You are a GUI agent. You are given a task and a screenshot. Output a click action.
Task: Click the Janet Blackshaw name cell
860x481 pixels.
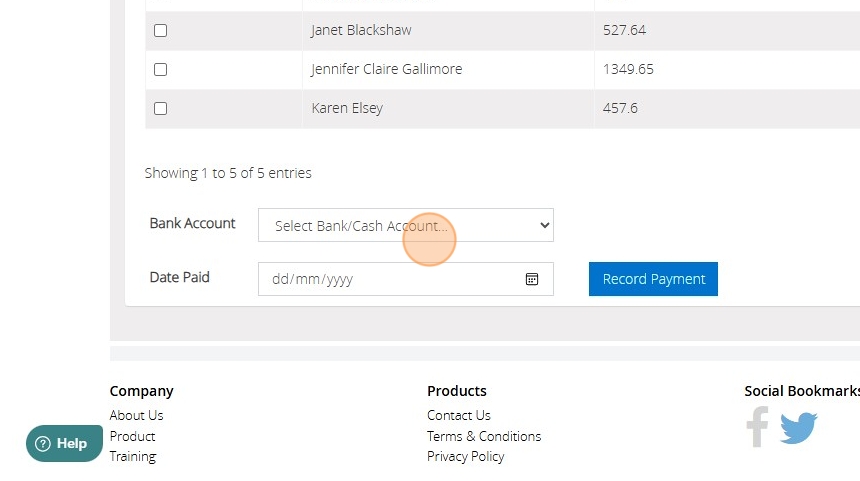click(361, 30)
